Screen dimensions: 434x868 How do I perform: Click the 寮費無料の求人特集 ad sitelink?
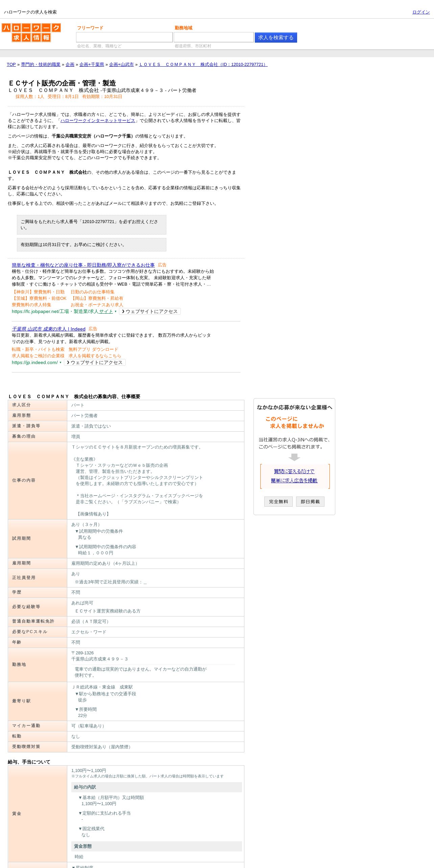[x=31, y=305]
